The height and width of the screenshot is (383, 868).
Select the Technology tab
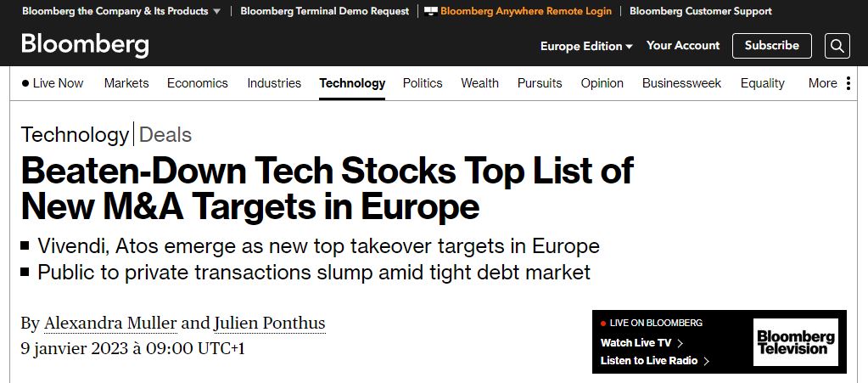coord(352,83)
